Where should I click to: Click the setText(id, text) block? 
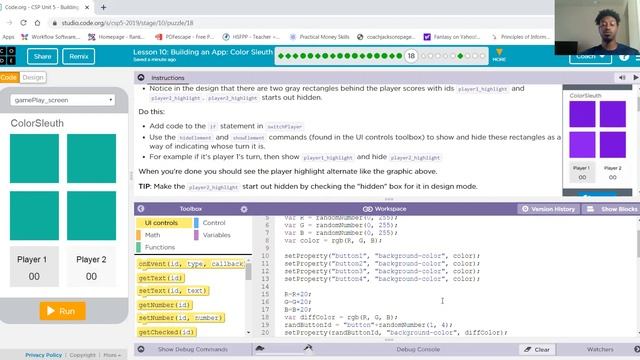tap(173, 291)
